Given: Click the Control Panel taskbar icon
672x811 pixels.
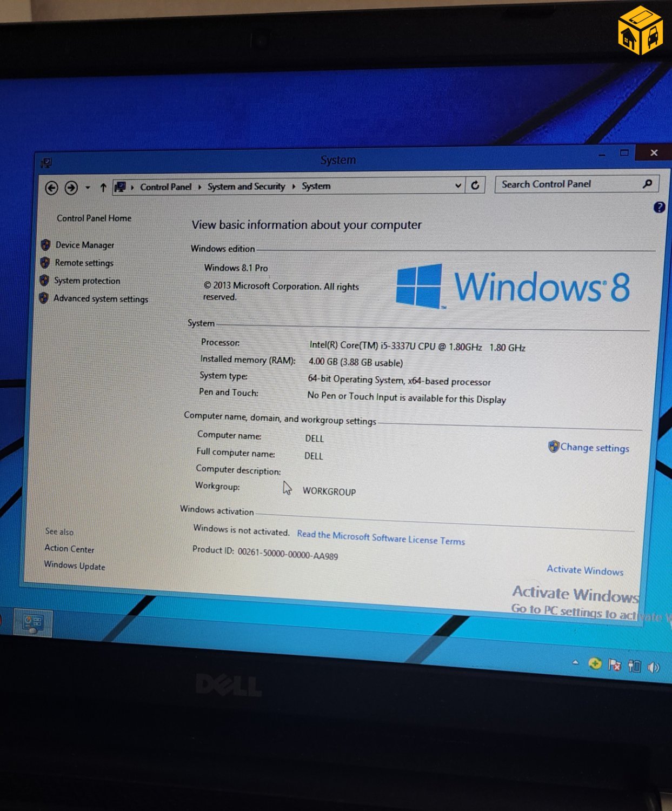Looking at the screenshot, I should click(33, 623).
